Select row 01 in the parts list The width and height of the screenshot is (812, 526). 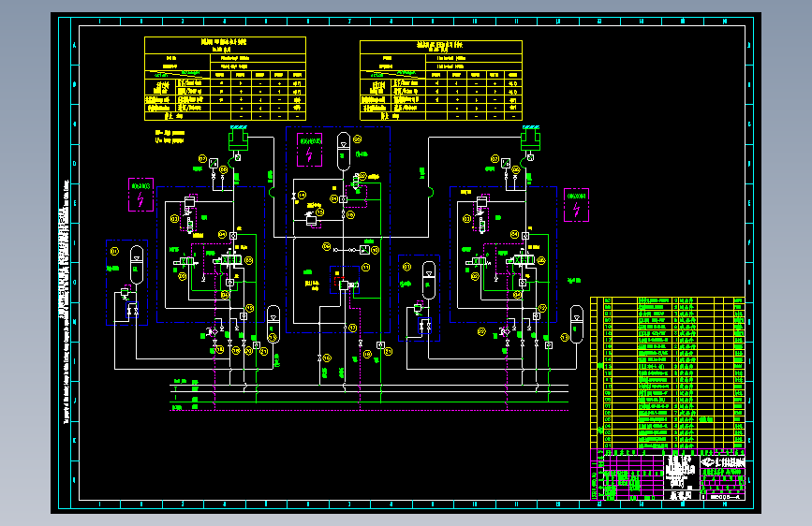click(674, 446)
